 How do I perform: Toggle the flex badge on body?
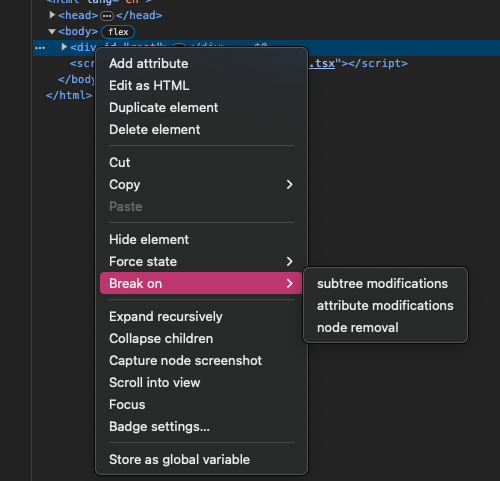[x=118, y=32]
